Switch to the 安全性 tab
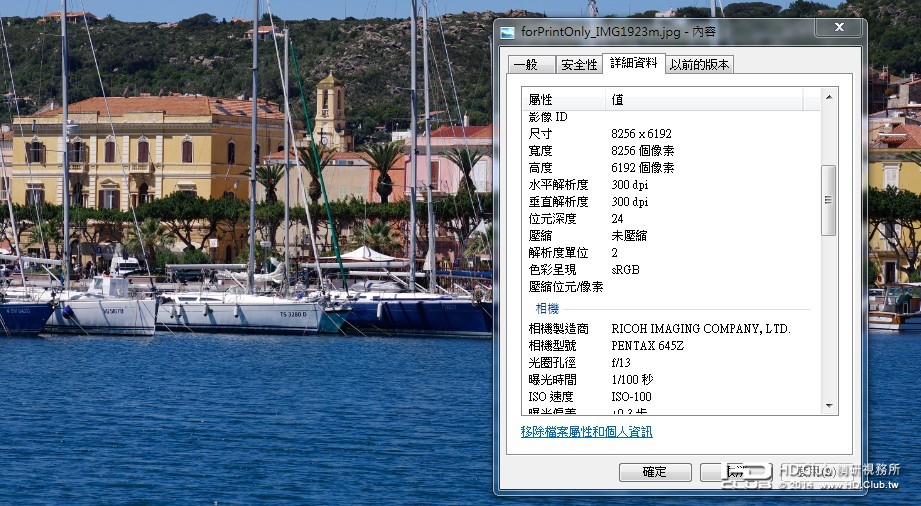The width and height of the screenshot is (921, 506). pos(579,65)
